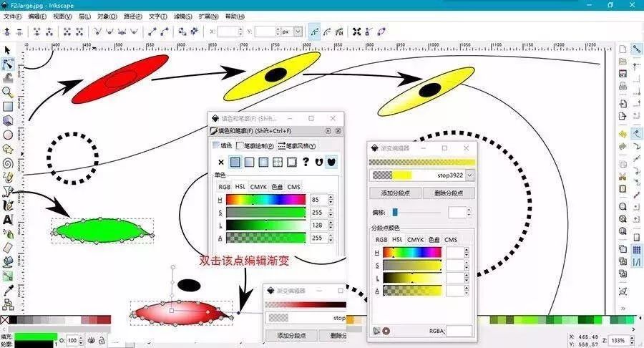Choose the zoom magnifier tool
Image resolution: width=644 pixels, height=348 pixels.
point(7,92)
